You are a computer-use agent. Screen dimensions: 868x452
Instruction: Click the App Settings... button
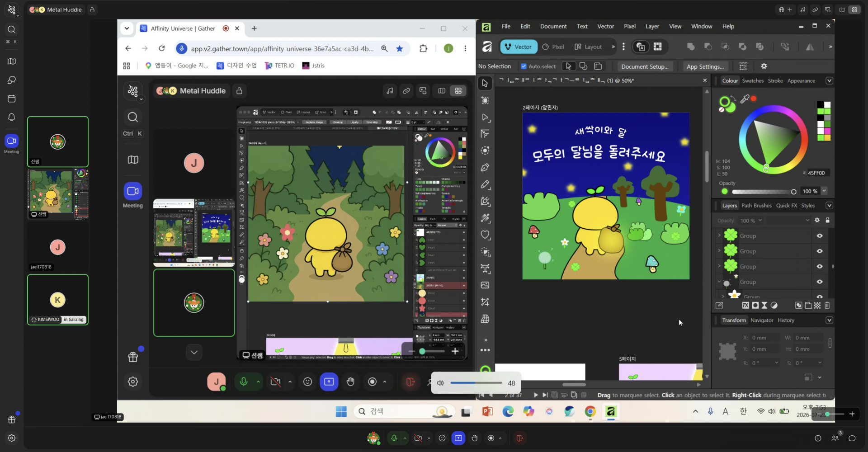705,66
